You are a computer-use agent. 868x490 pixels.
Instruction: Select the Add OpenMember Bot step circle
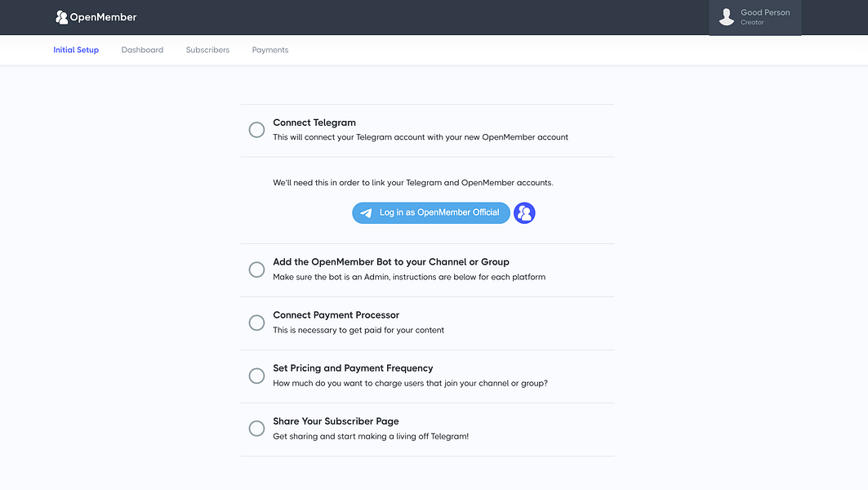(256, 269)
